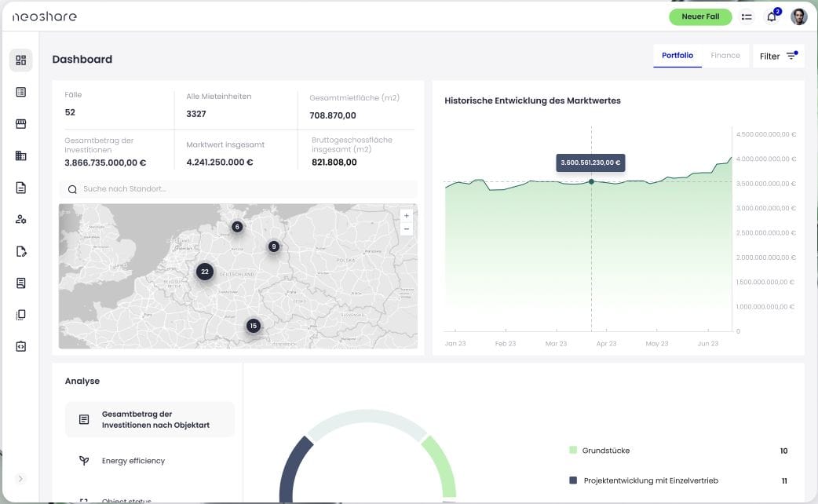Screen dimensions: 818x504
Task: Click the investment total 3.866.735.000,00 €
Action: point(105,163)
